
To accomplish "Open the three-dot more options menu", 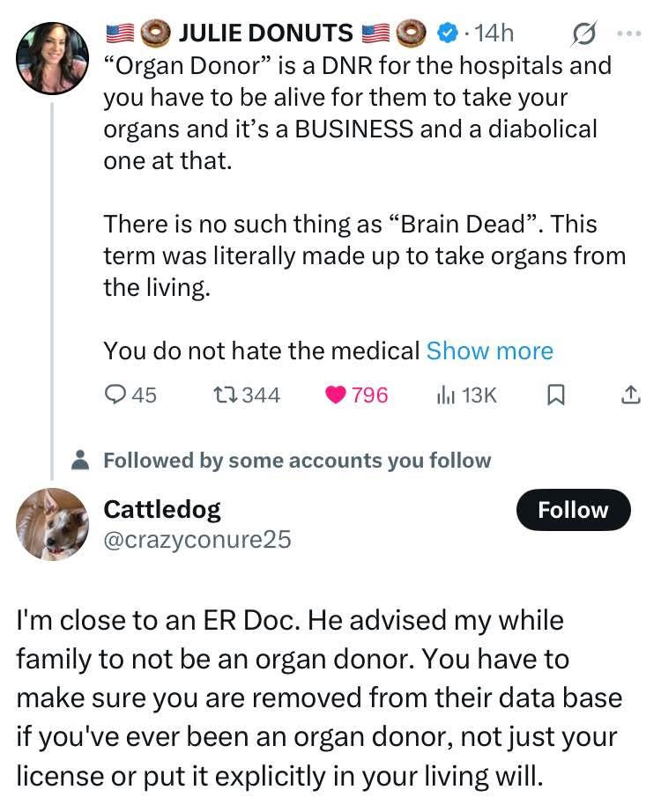I will click(631, 33).
